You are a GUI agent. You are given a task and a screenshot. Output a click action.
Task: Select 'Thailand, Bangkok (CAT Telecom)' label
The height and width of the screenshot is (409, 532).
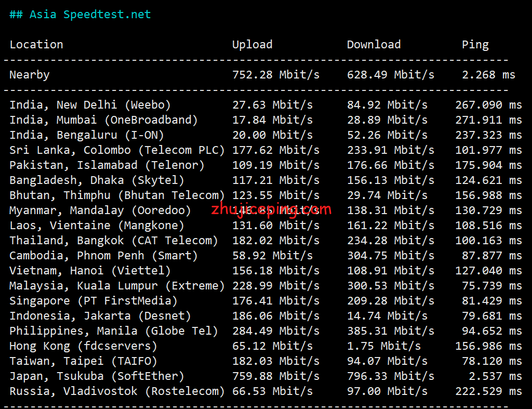114,241
